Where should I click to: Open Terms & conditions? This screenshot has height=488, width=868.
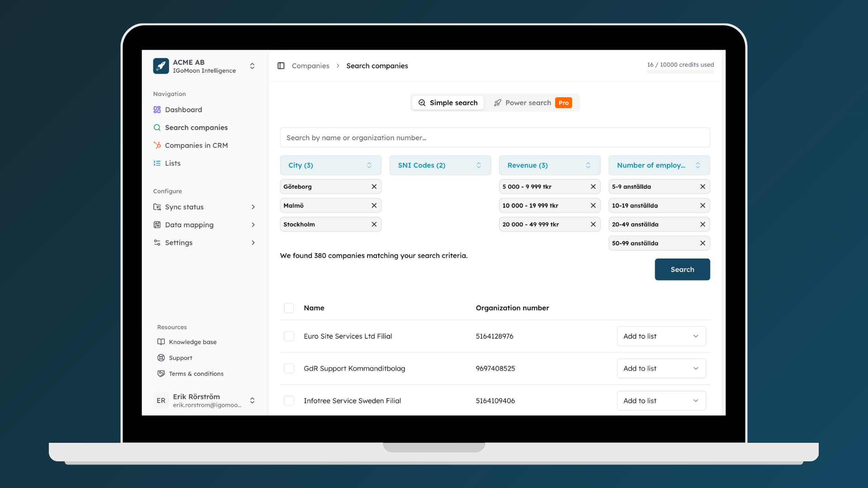[x=196, y=374]
